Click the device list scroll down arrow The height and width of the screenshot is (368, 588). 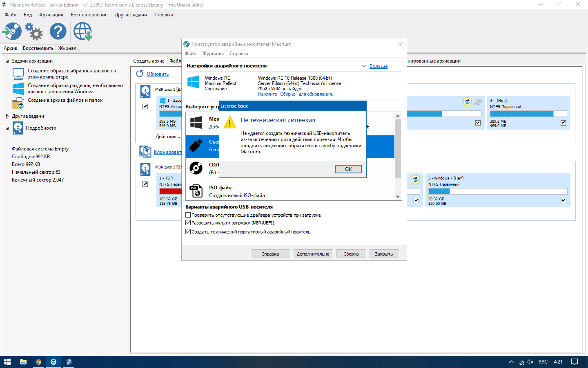[x=398, y=197]
